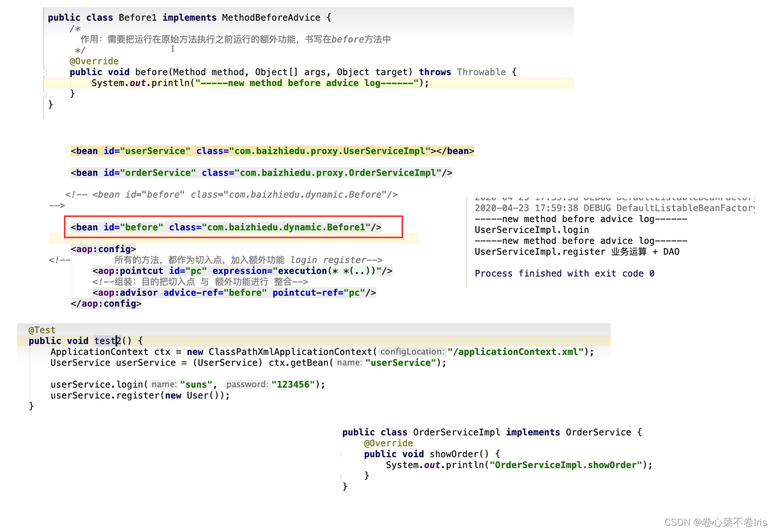Click the println '-----new method before advice log' statement
Viewport: 775px width, 532px height.
pyautogui.click(x=260, y=83)
